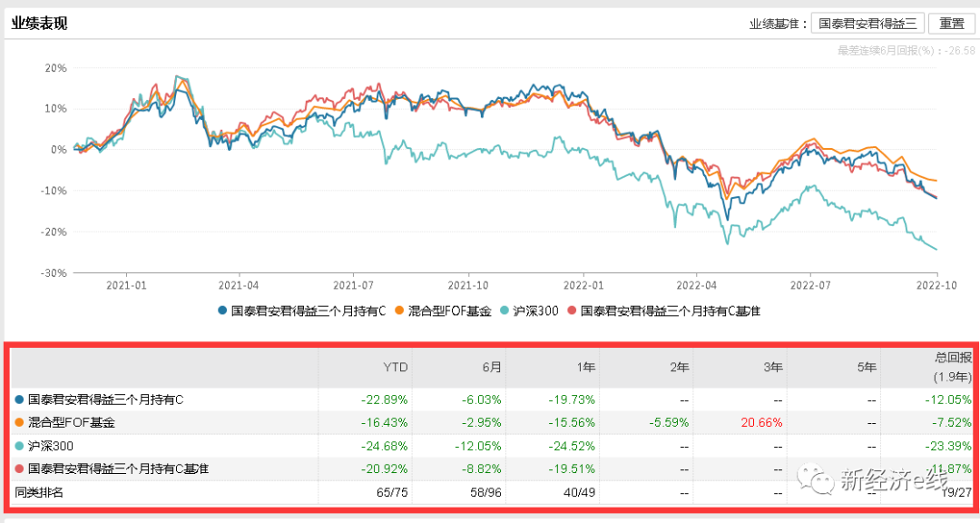
Task: Click blue dot beside 国泰君安君得益三个月持有C table row
Action: [x=19, y=399]
